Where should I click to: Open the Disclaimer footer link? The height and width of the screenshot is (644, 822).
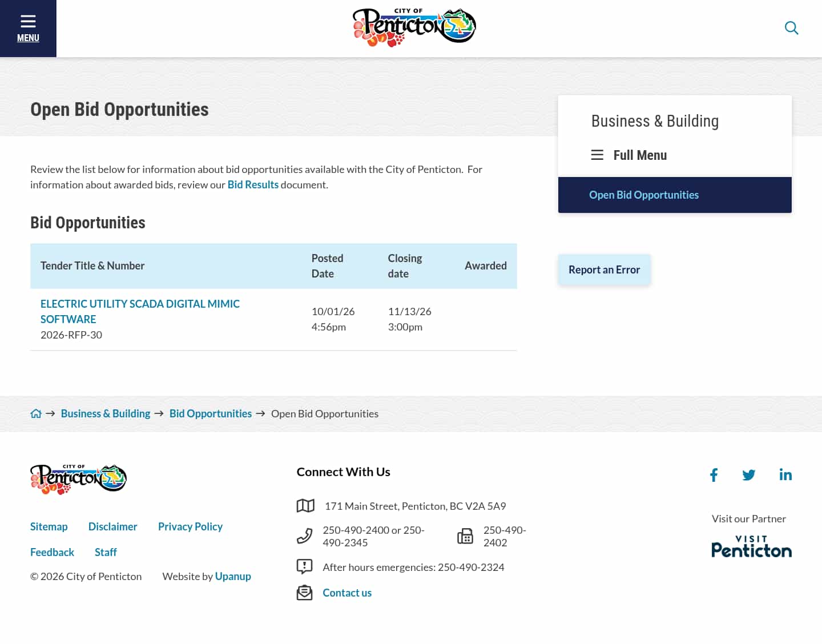pyautogui.click(x=112, y=526)
